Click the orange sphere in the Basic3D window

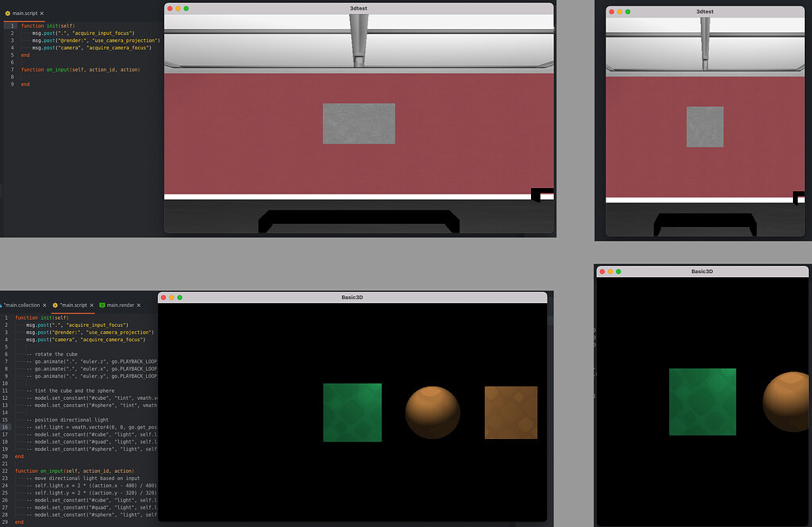[x=432, y=413]
